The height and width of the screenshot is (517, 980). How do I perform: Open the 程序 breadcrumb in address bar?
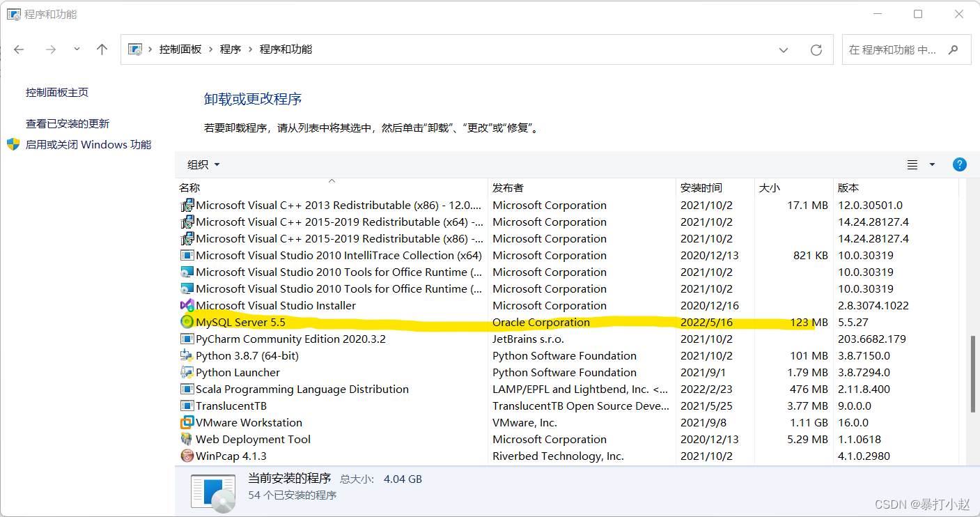point(231,49)
